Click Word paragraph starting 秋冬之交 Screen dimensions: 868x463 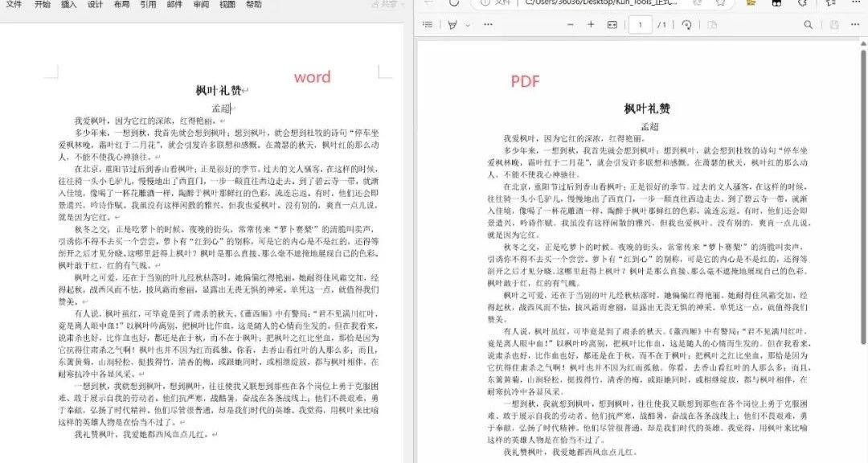pos(219,247)
